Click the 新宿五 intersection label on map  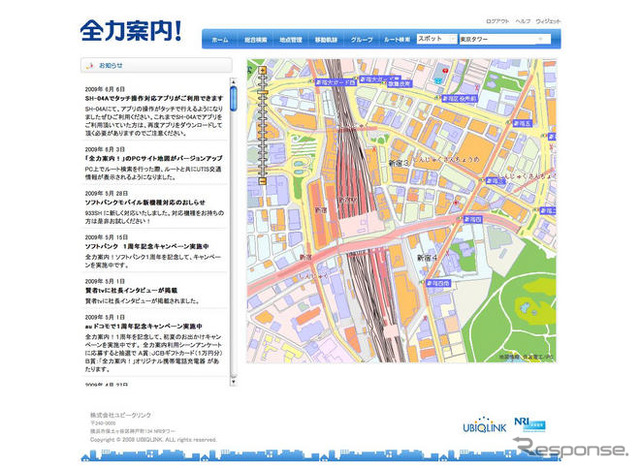[x=522, y=123]
